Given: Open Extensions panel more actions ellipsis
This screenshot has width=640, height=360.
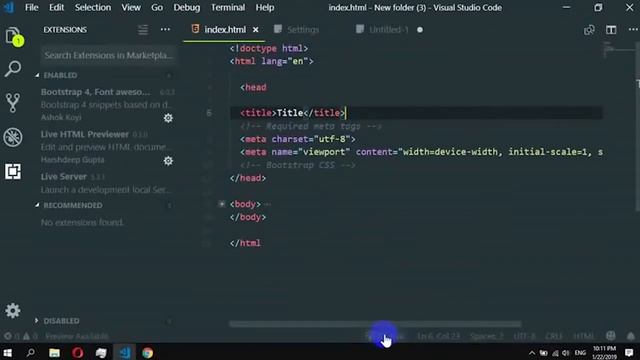Looking at the screenshot, I should [x=165, y=30].
